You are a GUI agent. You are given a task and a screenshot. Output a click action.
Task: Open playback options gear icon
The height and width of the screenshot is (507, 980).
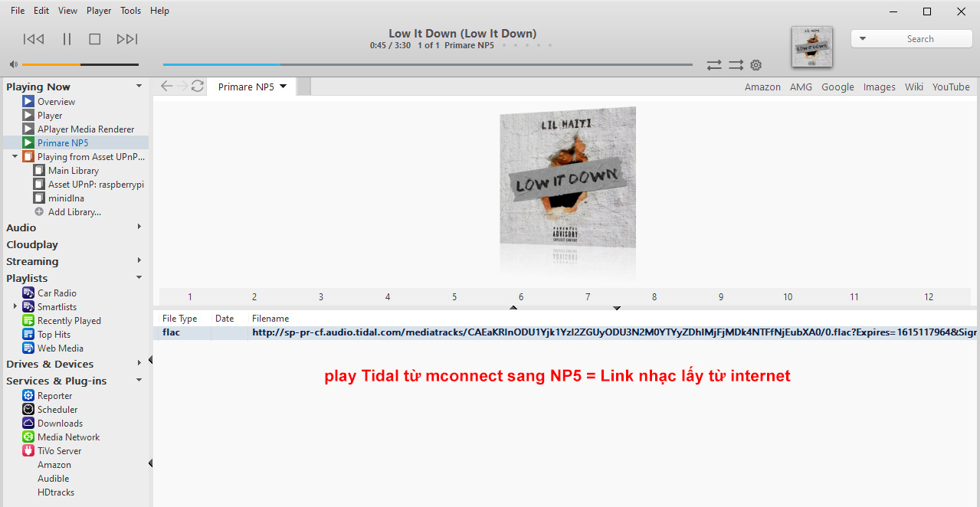756,65
